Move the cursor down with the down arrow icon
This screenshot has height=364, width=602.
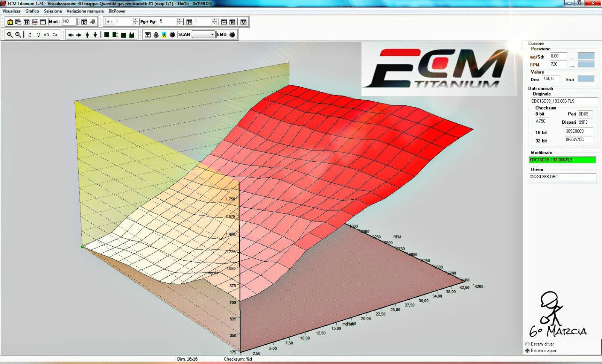click(x=95, y=35)
